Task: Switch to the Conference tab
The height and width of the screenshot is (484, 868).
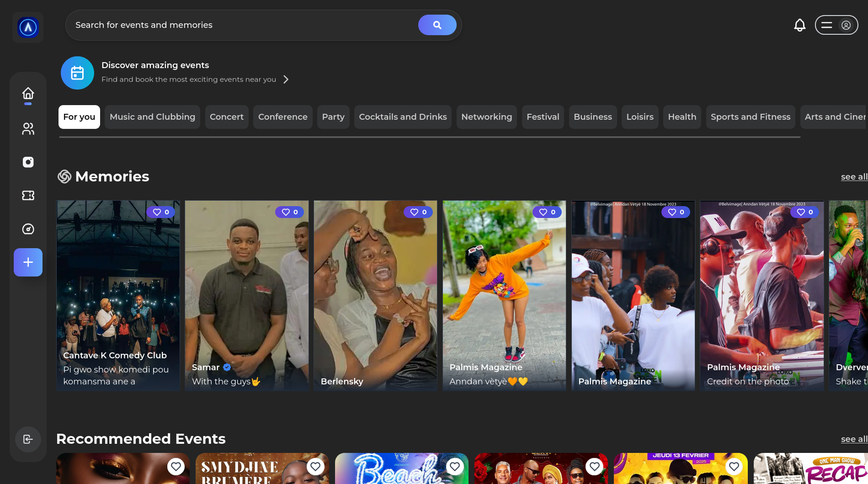Action: (283, 117)
